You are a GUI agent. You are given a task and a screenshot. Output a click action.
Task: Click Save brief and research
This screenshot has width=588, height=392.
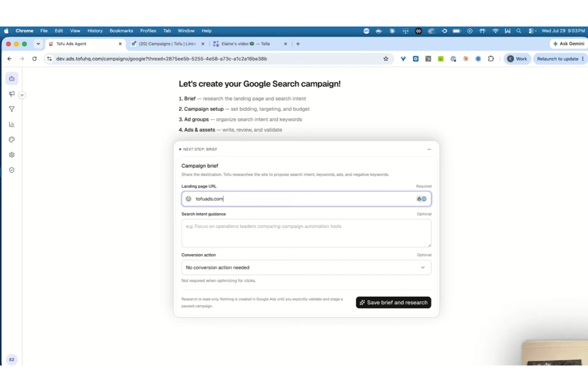click(393, 303)
